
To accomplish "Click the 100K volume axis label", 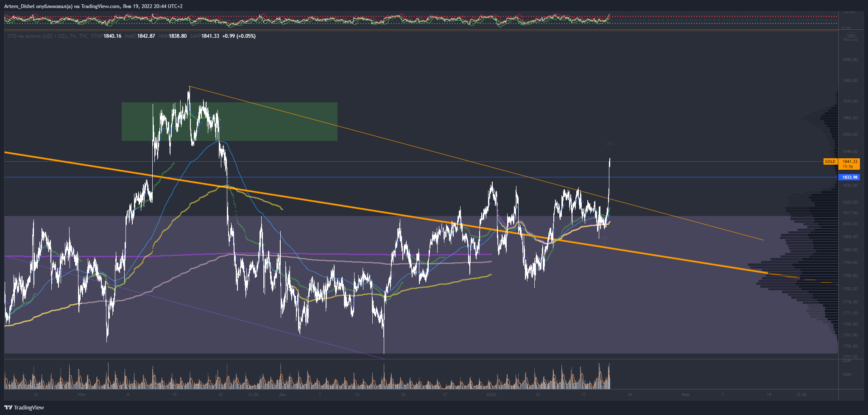I will [x=847, y=375].
